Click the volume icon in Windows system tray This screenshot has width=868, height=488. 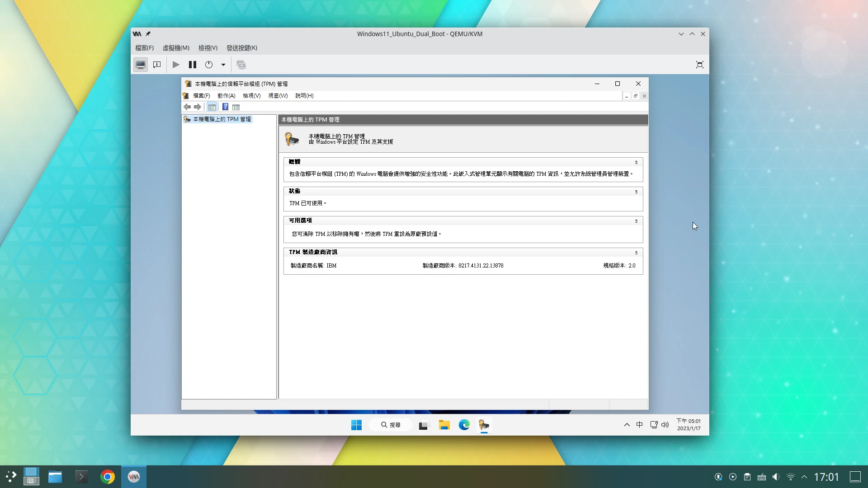[664, 425]
